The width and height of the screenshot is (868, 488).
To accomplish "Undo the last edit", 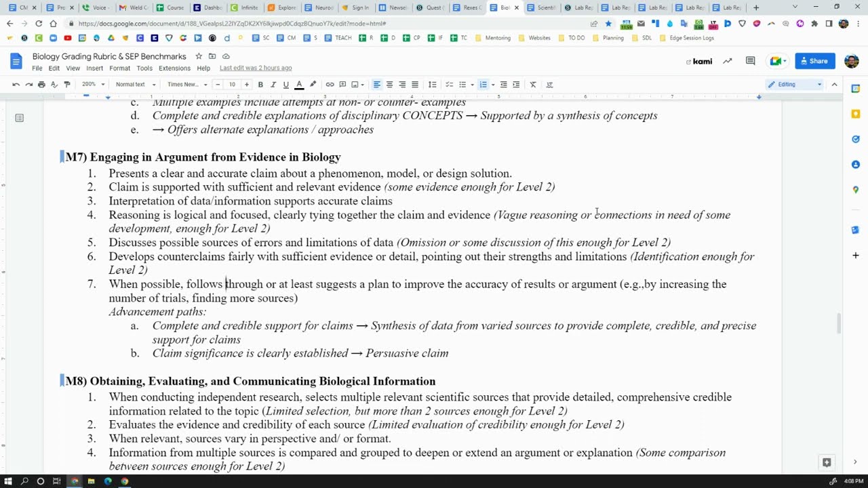I will point(16,85).
